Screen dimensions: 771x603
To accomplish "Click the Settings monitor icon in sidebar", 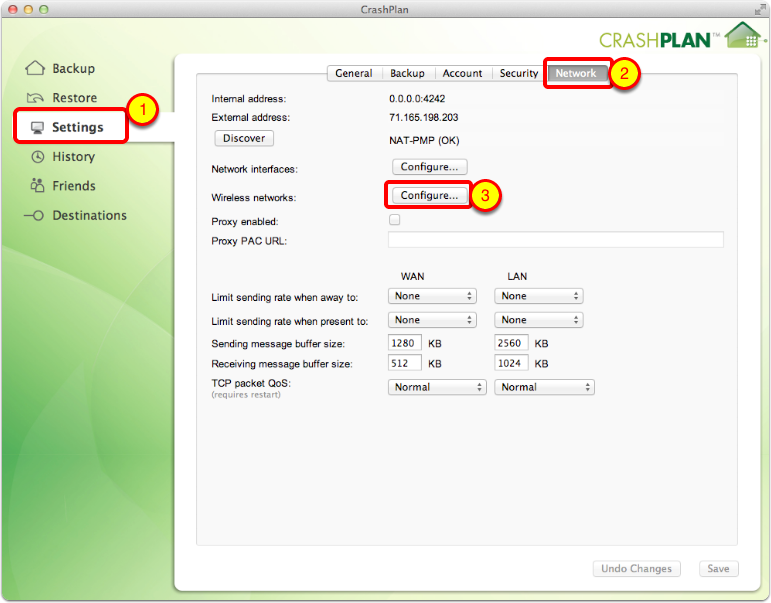I will pos(37,128).
